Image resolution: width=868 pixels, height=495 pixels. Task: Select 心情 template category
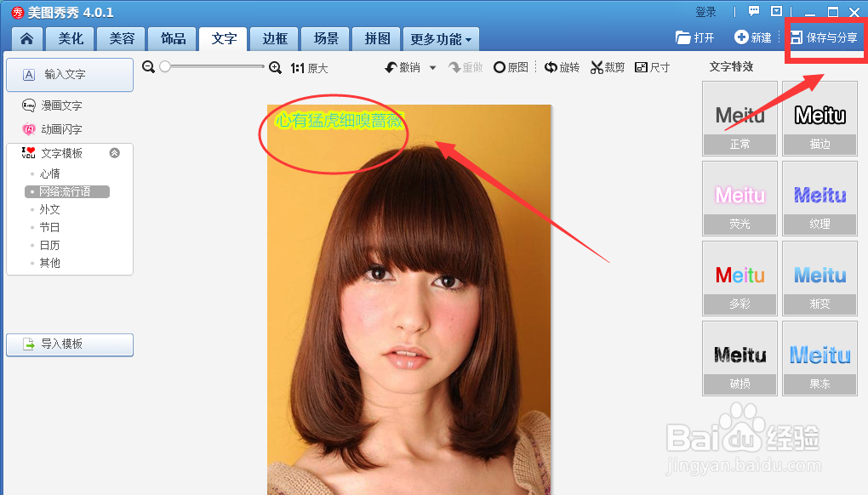[x=50, y=174]
